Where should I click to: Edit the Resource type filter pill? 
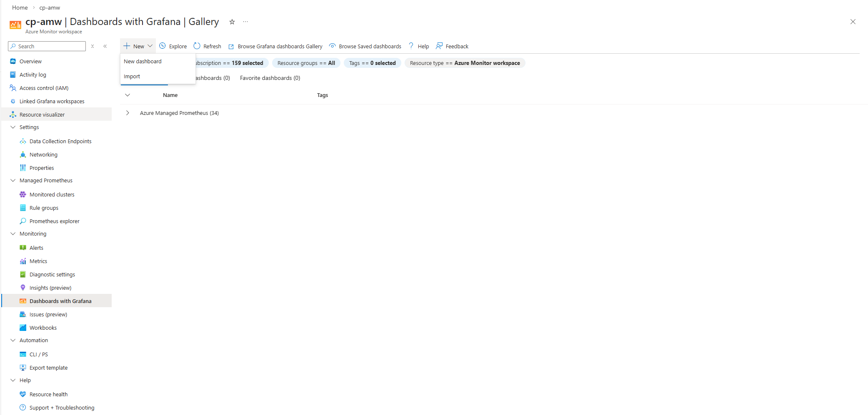(465, 63)
